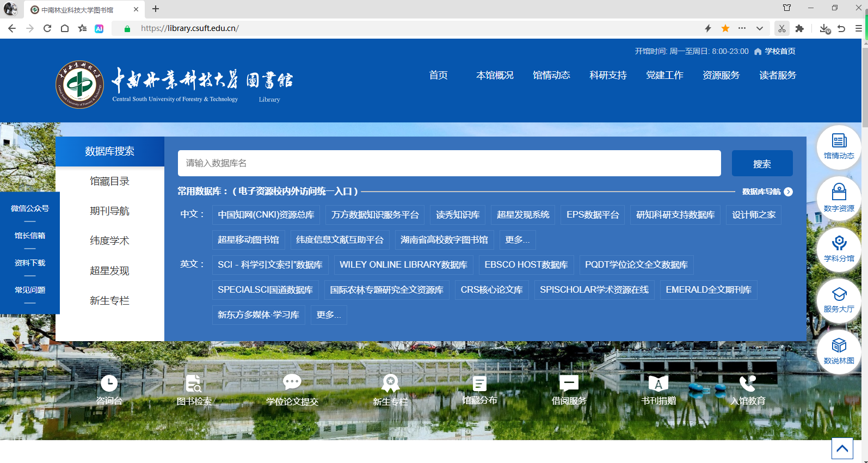
Task: Click the 搜索 search button
Action: (762, 163)
